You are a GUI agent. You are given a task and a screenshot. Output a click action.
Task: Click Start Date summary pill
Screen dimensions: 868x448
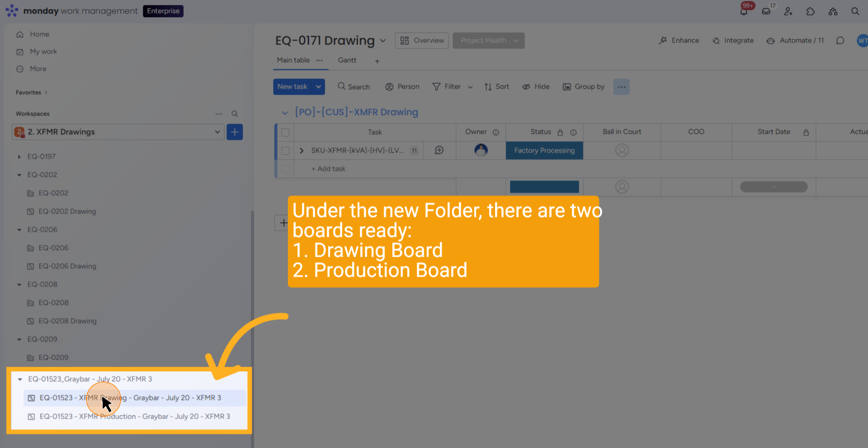(774, 187)
